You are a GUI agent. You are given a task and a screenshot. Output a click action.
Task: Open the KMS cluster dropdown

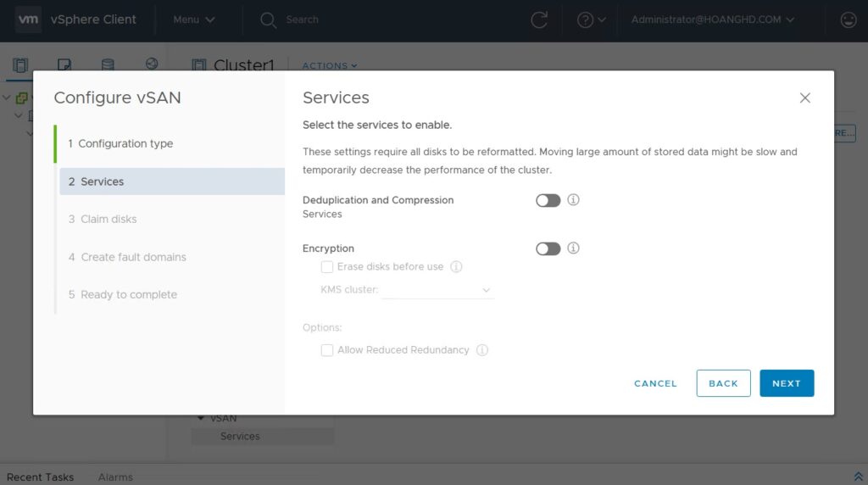pos(438,290)
